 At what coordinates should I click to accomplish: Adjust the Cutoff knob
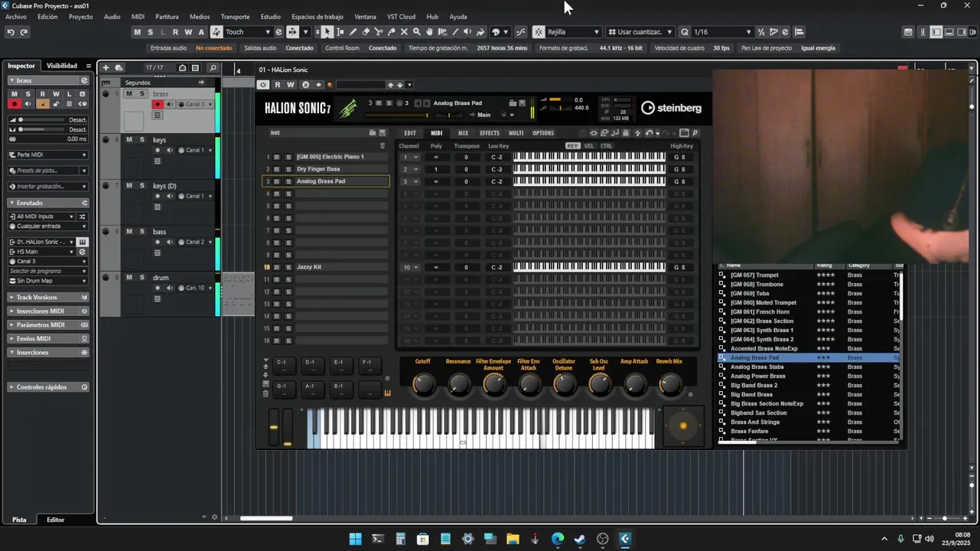[x=423, y=384]
